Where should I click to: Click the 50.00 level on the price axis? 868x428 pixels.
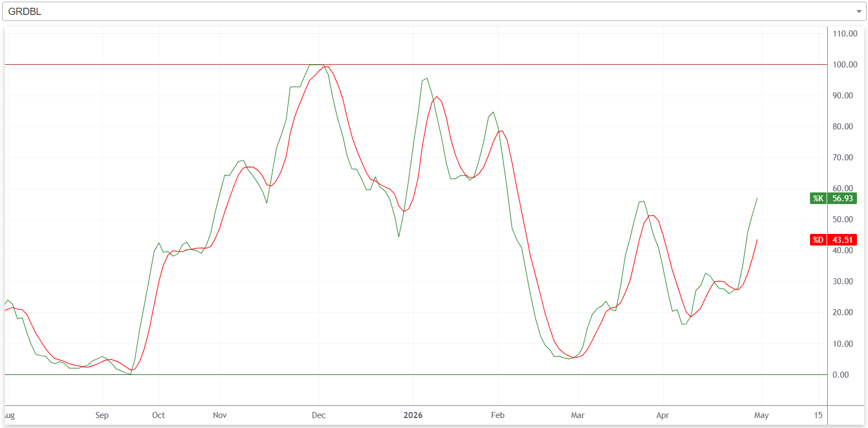tap(843, 219)
